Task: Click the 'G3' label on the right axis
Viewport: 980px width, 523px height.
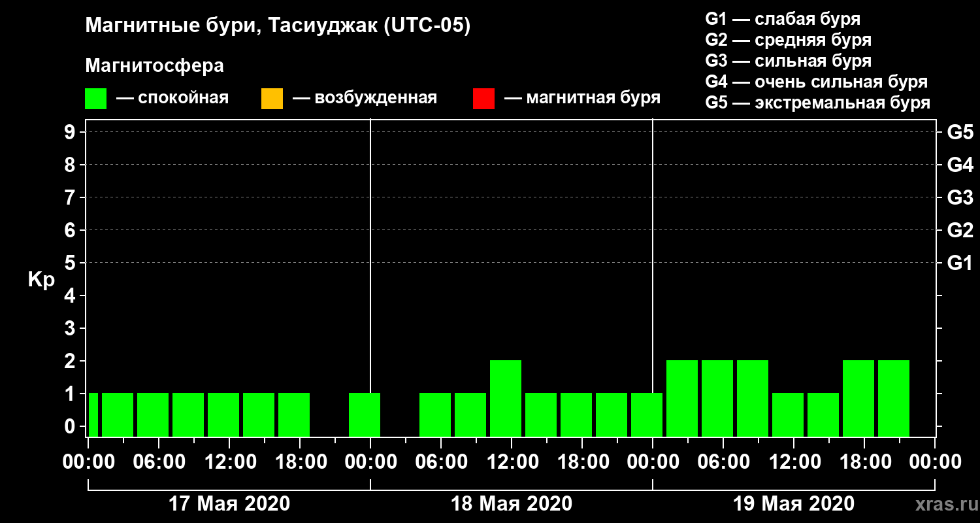Action: click(960, 197)
